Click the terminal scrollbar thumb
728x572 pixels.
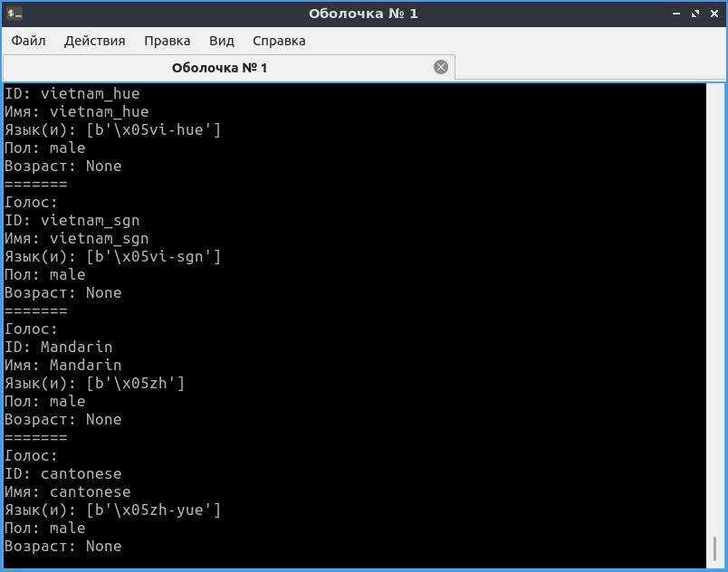715,548
